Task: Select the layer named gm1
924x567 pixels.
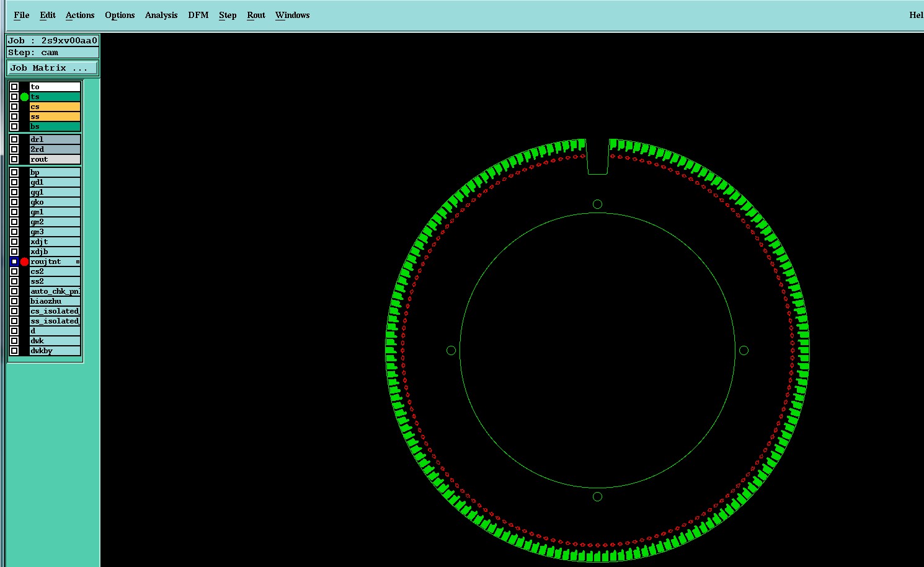Action: [55, 212]
